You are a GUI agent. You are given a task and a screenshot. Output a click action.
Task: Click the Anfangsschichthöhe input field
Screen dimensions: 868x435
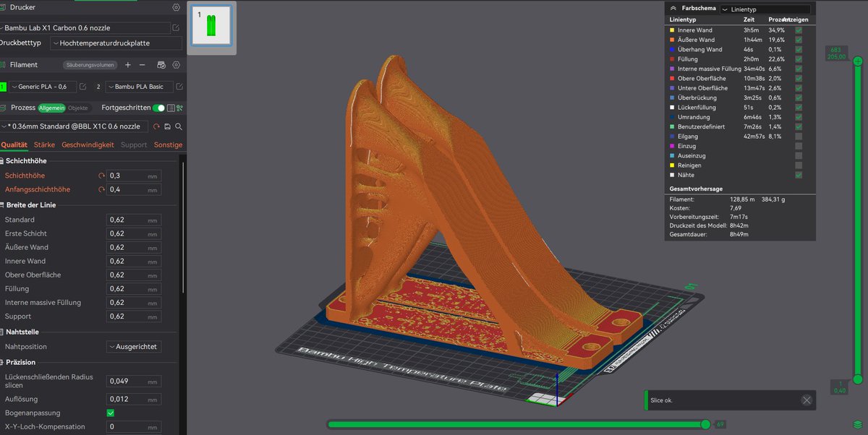click(134, 189)
